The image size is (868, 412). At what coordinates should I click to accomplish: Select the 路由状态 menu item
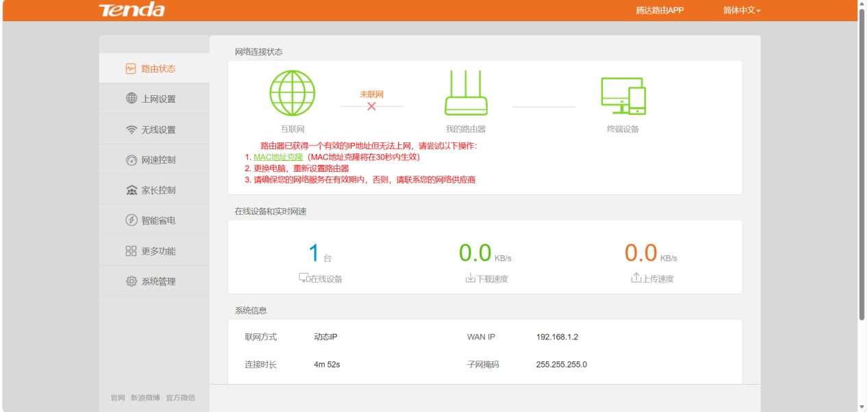154,68
